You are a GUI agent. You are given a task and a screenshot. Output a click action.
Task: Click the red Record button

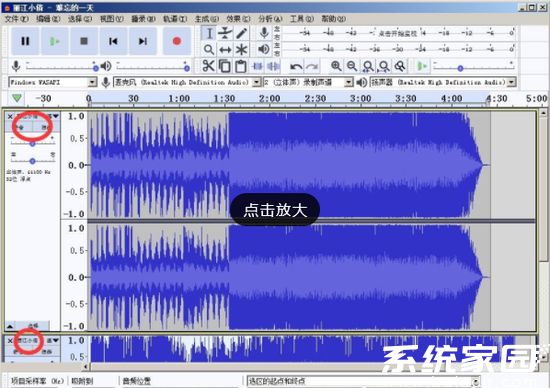pyautogui.click(x=177, y=41)
